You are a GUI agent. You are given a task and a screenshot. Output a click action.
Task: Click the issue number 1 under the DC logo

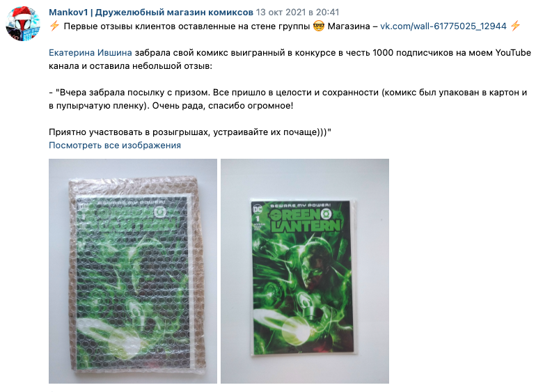pos(257,218)
